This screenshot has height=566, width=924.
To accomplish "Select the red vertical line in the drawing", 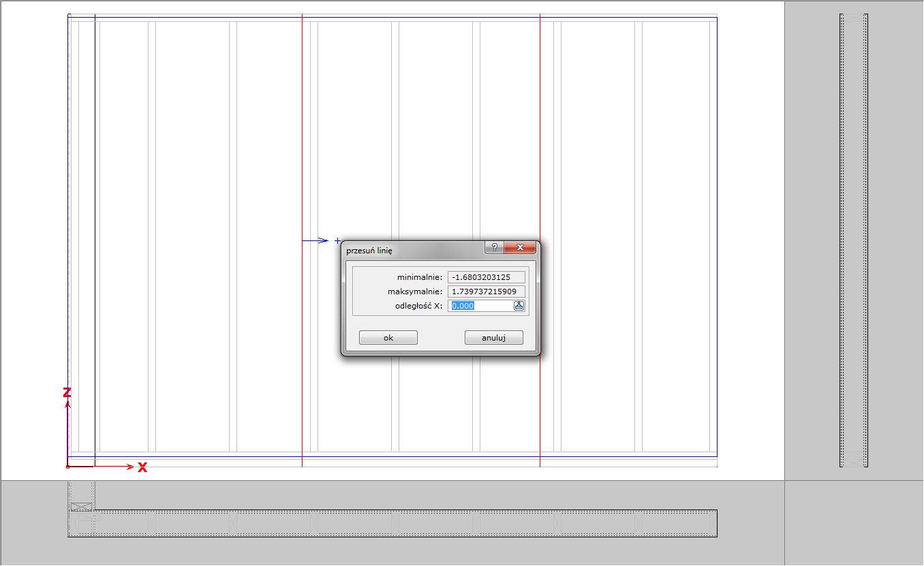I will pyautogui.click(x=540, y=136).
